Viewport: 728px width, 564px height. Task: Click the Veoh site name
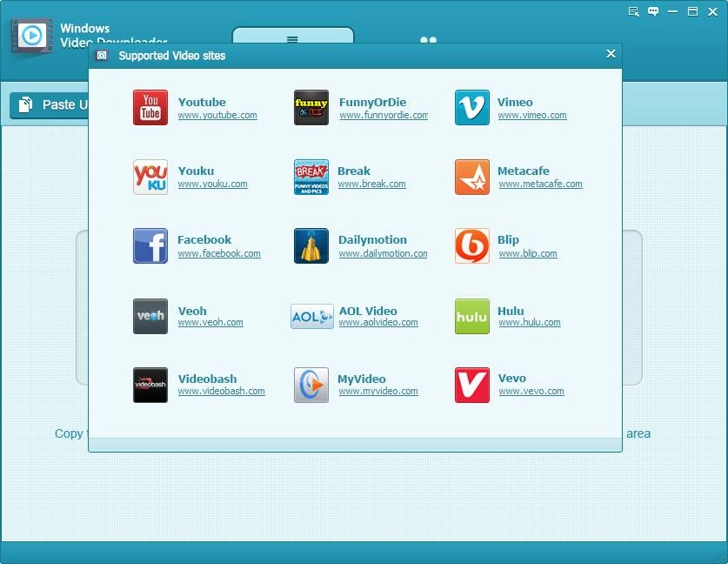click(192, 311)
